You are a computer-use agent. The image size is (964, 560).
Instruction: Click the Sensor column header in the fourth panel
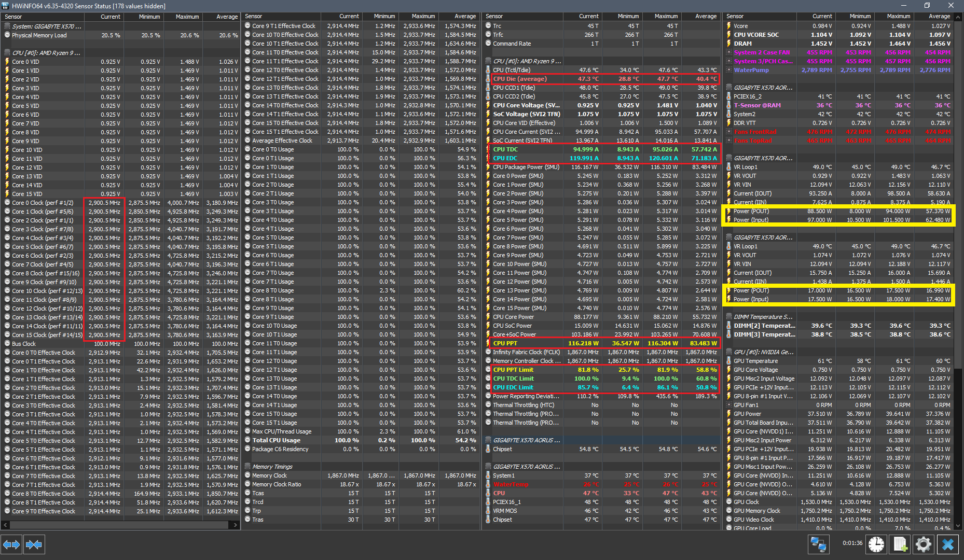tap(761, 17)
